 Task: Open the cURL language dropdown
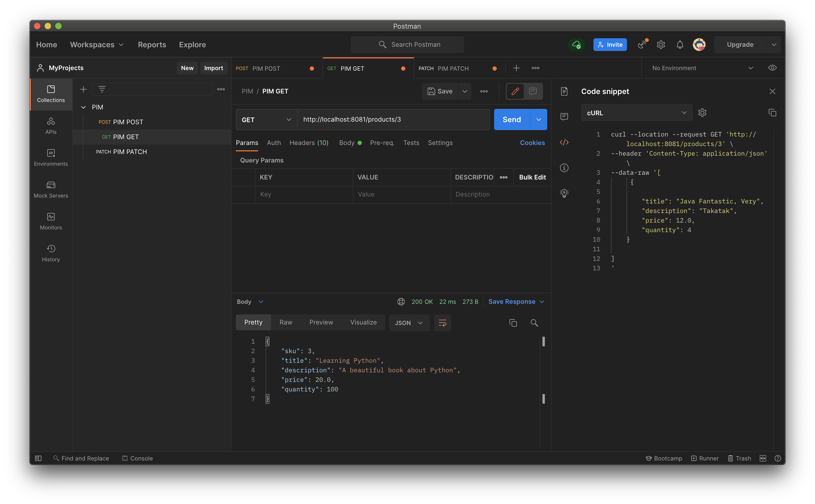click(x=636, y=113)
